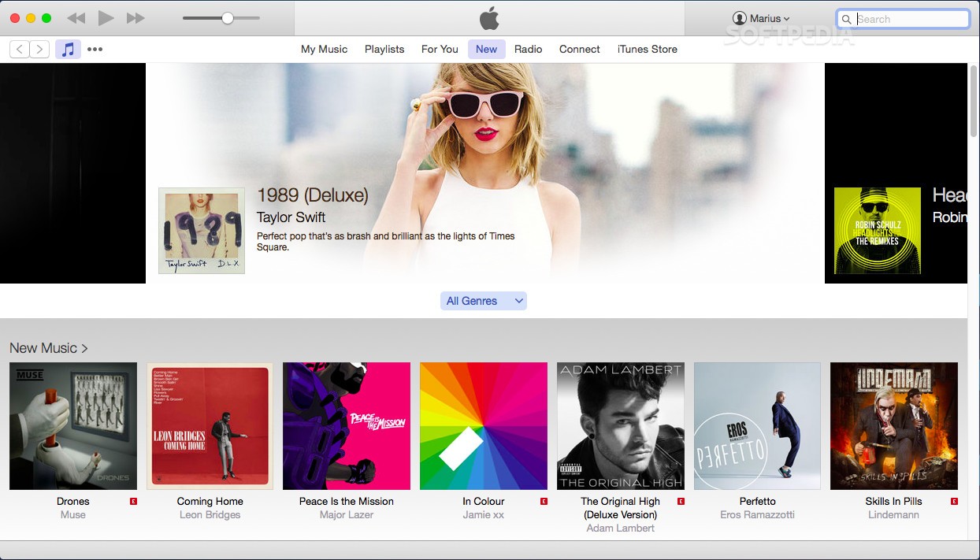
Task: Open the All Genres dropdown
Action: point(483,300)
